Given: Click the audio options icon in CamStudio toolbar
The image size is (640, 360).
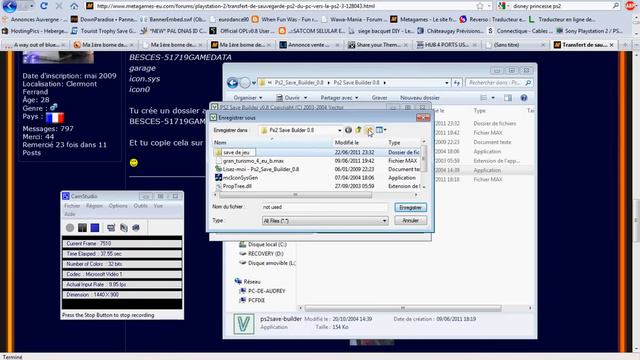Looking at the screenshot, I should [x=136, y=228].
